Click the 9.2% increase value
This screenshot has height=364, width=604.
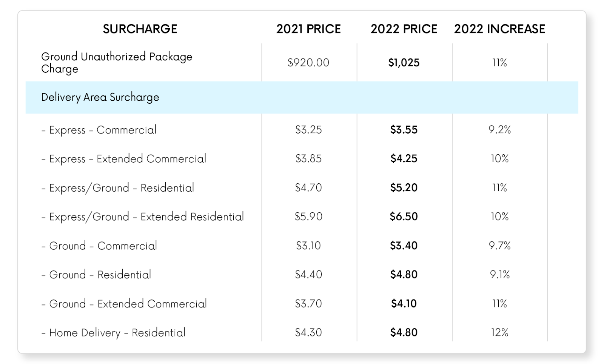(x=499, y=130)
